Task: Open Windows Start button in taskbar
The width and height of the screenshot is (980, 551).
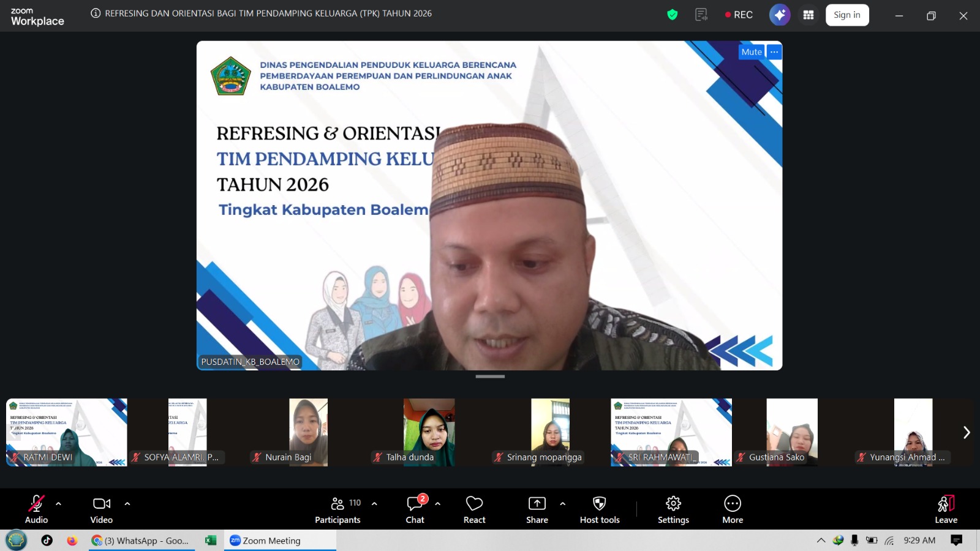Action: tap(17, 540)
